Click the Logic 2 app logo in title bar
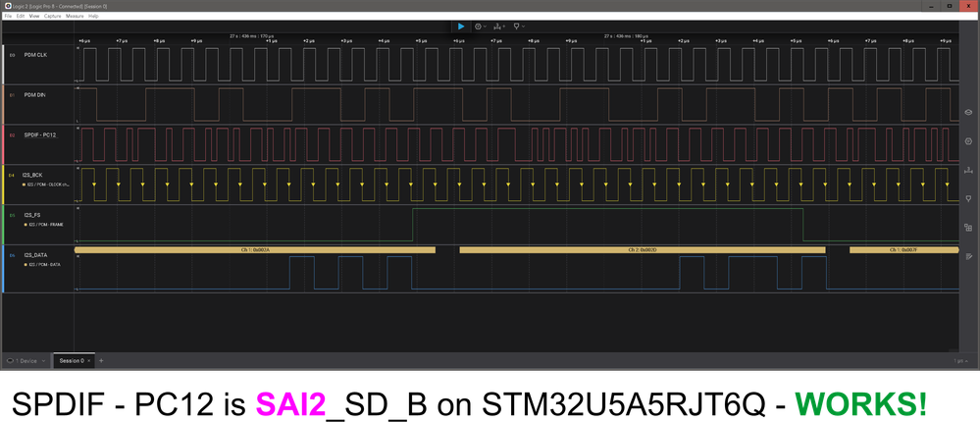 6,6
